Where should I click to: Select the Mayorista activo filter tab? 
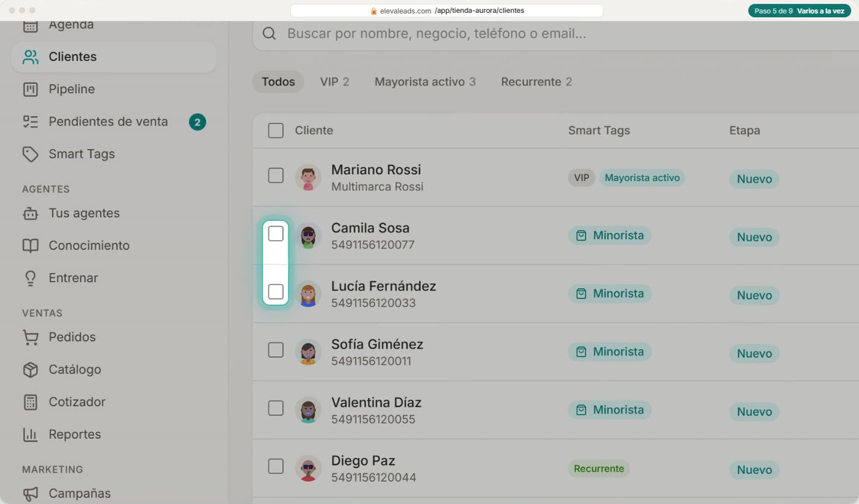425,82
